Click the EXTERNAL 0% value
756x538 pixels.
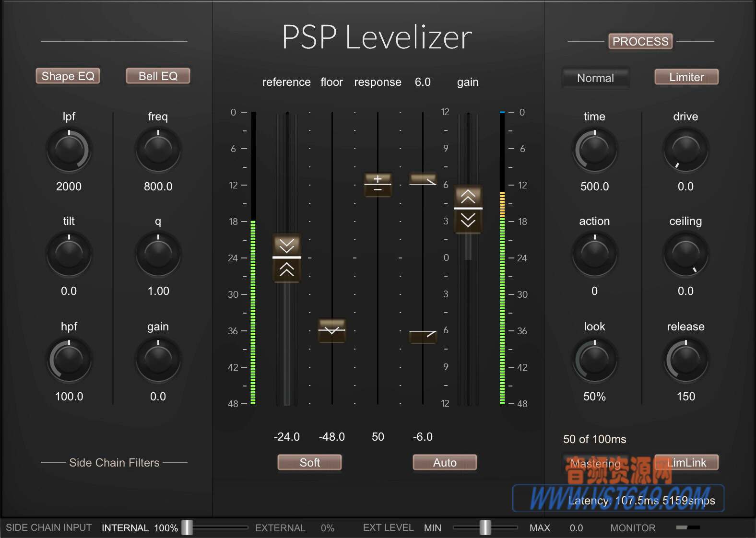click(328, 528)
